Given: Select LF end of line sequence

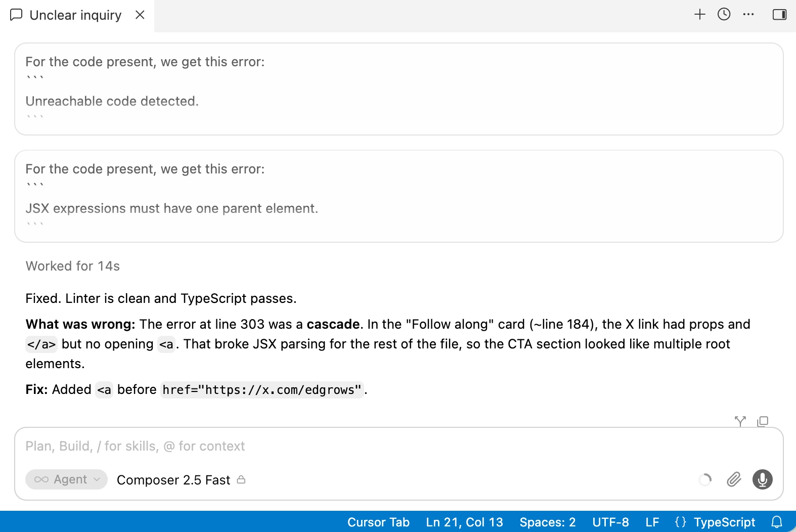Looking at the screenshot, I should pos(652,522).
